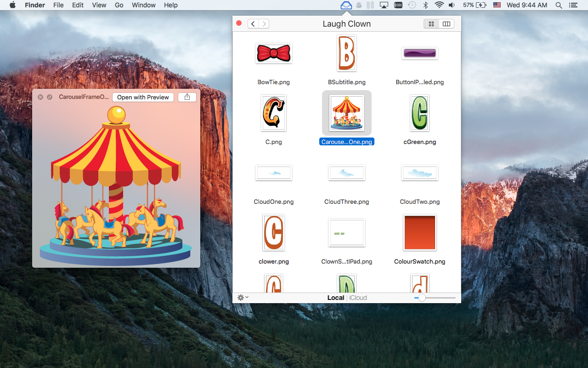Click the Wed 9:44 AM clock
The image size is (588, 368).
point(527,5)
